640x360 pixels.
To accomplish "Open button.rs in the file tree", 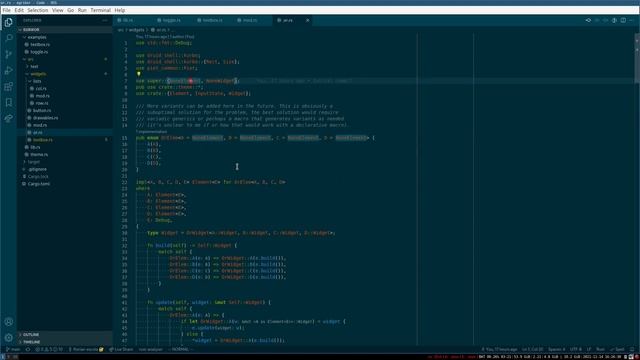I will (65, 111).
